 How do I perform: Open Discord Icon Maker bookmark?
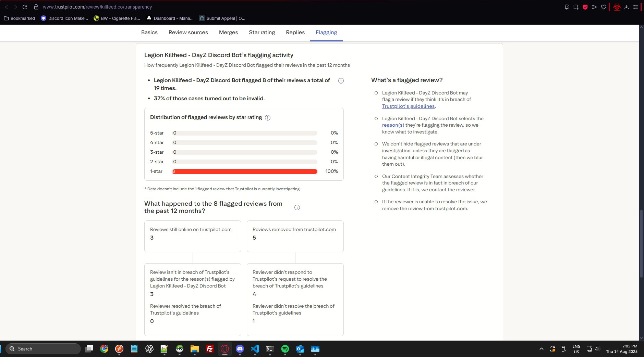coord(64,18)
